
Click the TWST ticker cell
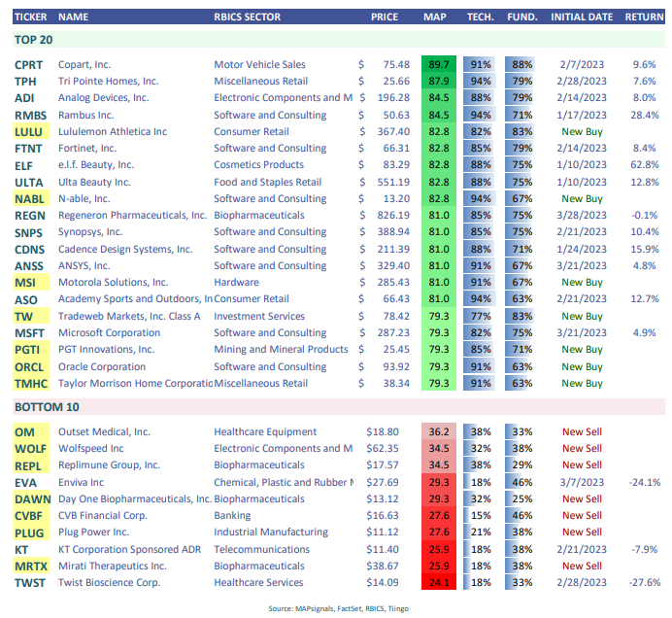pyautogui.click(x=29, y=583)
